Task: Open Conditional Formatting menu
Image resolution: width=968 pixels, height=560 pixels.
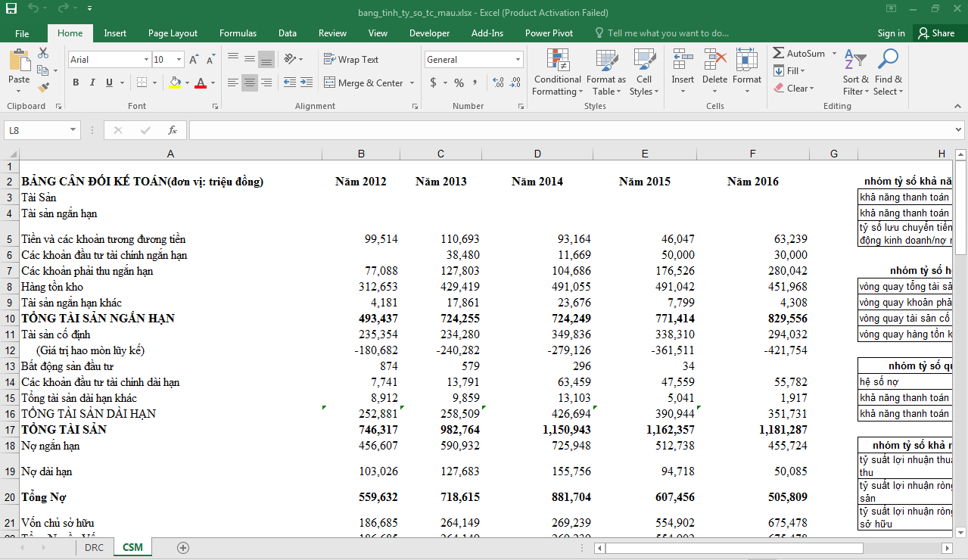Action: 557,73
